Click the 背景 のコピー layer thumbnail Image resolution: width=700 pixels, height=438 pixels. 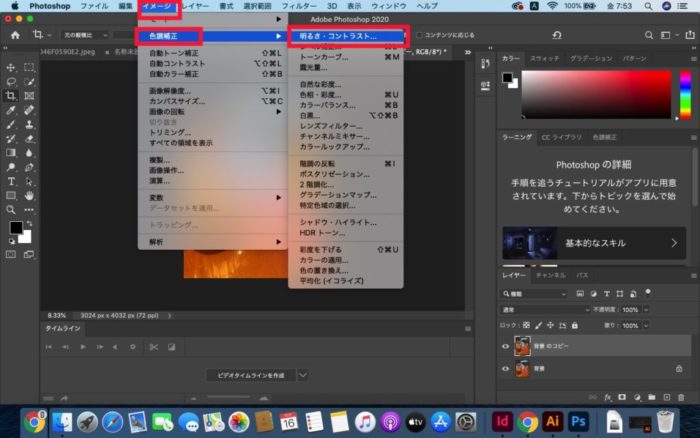coord(522,346)
